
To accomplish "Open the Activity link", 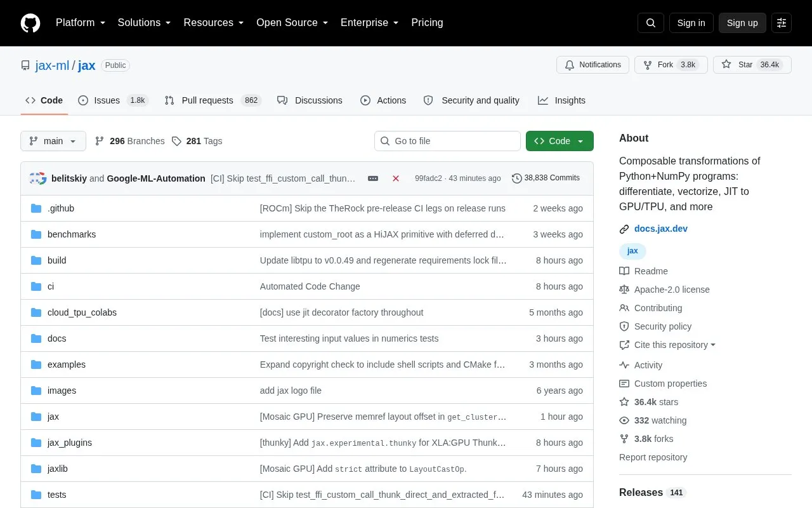I will point(641,365).
